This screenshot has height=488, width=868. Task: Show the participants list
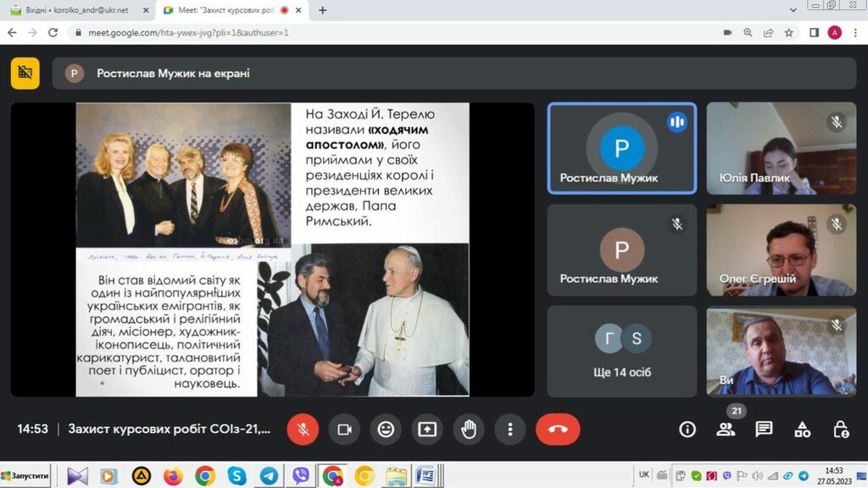pos(726,430)
